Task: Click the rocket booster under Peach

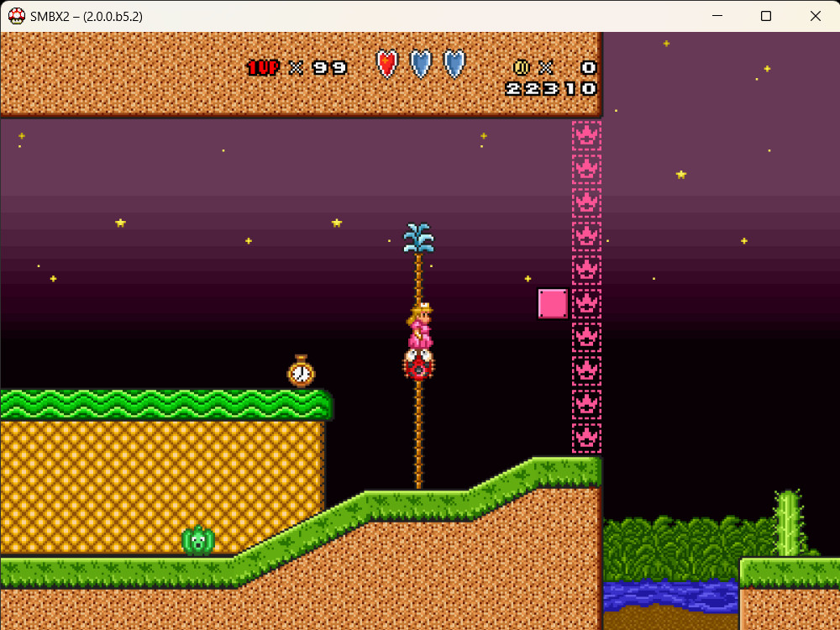Action: coord(418,365)
